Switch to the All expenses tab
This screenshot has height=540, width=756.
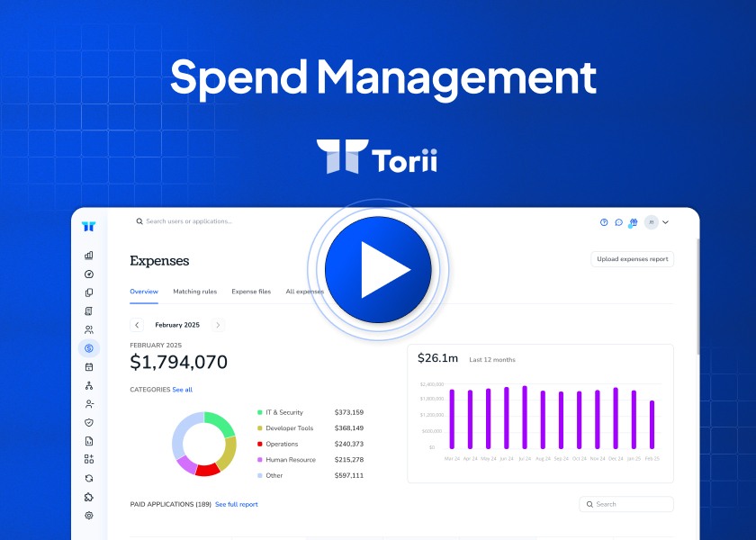coord(305,292)
